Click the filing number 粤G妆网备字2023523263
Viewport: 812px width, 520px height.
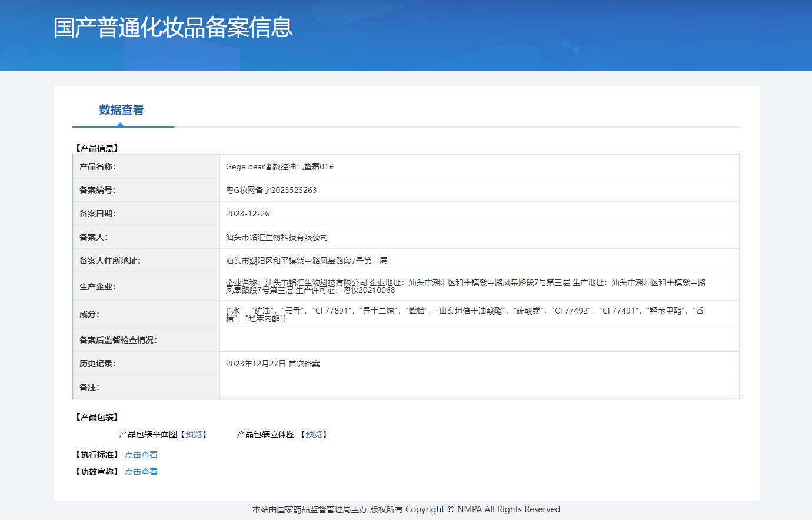pos(271,190)
